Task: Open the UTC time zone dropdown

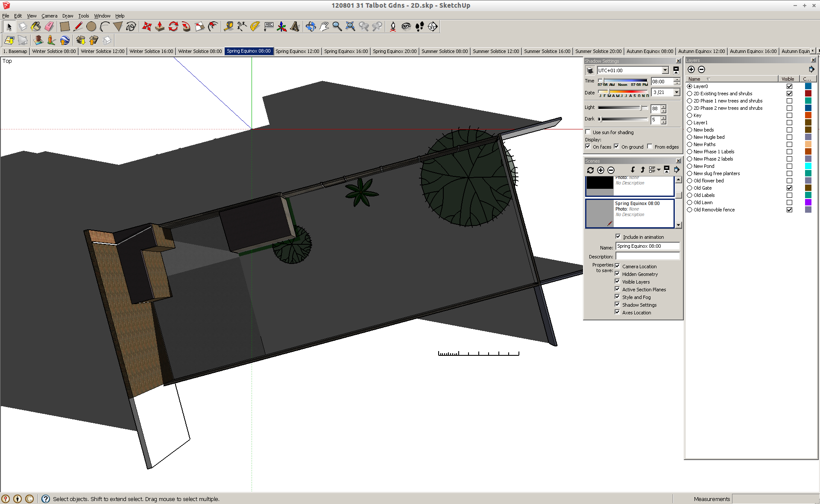Action: coord(665,70)
